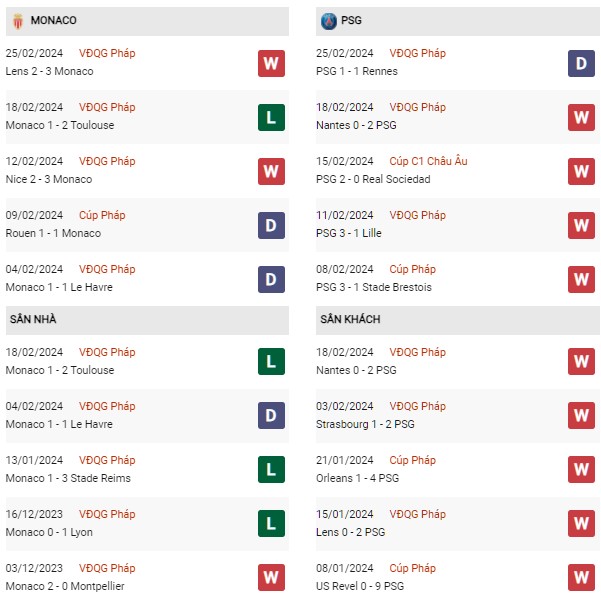This screenshot has width=601, height=596.
Task: Click the W badge for US Revel 0-9 PSG
Action: pyautogui.click(x=581, y=578)
